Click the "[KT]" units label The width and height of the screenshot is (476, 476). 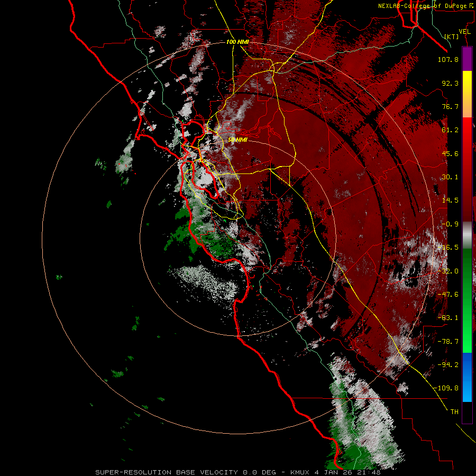[452, 36]
